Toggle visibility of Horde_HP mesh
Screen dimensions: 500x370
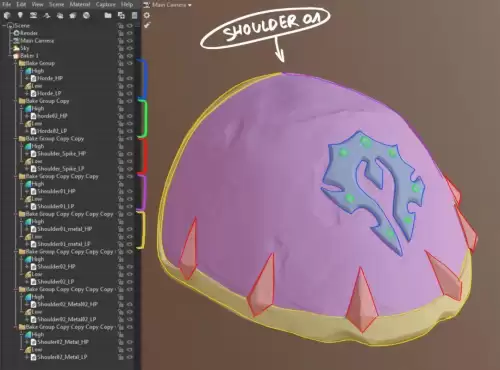coord(130,78)
